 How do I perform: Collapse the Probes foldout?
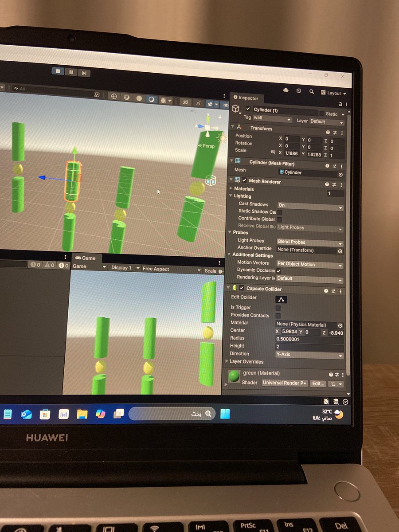[x=230, y=232]
